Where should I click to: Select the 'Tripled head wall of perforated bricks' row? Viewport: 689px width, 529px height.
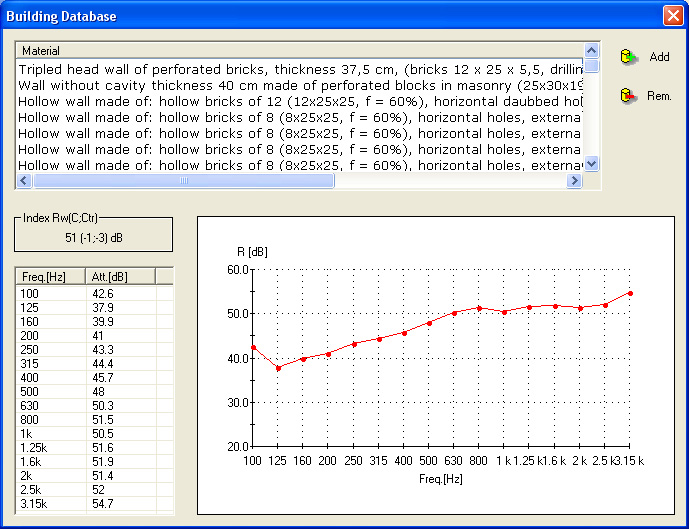point(300,69)
